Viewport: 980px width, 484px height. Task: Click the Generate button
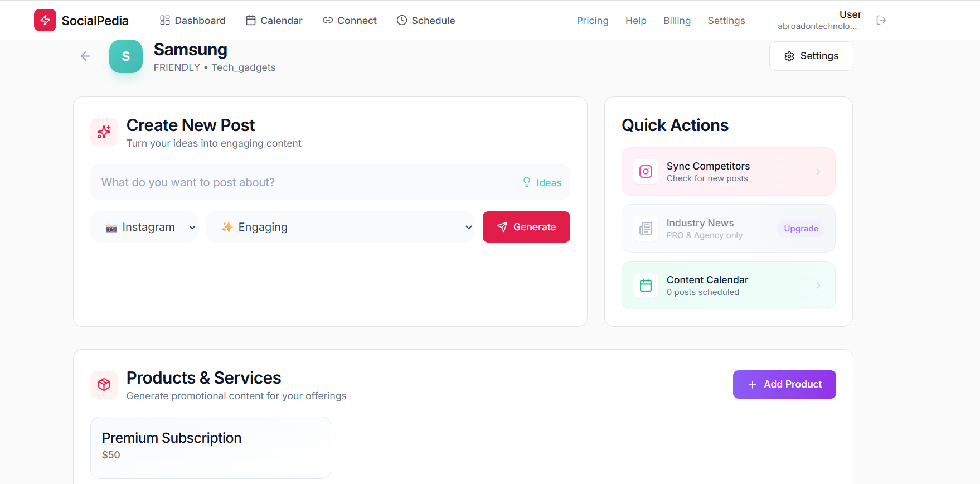(526, 227)
